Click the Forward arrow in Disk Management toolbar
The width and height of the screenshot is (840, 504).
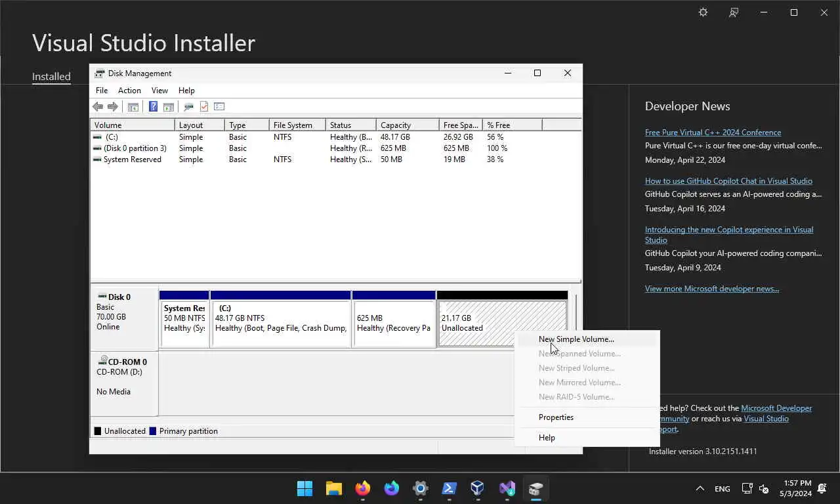tap(113, 106)
